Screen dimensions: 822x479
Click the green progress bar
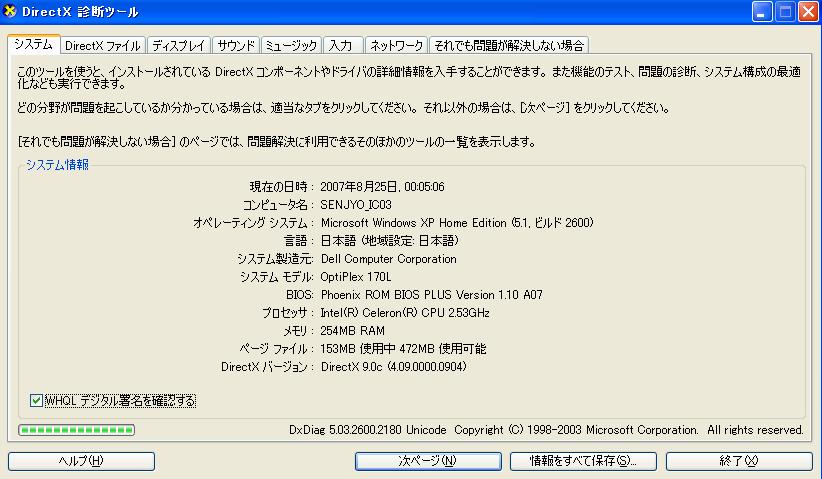(77, 430)
